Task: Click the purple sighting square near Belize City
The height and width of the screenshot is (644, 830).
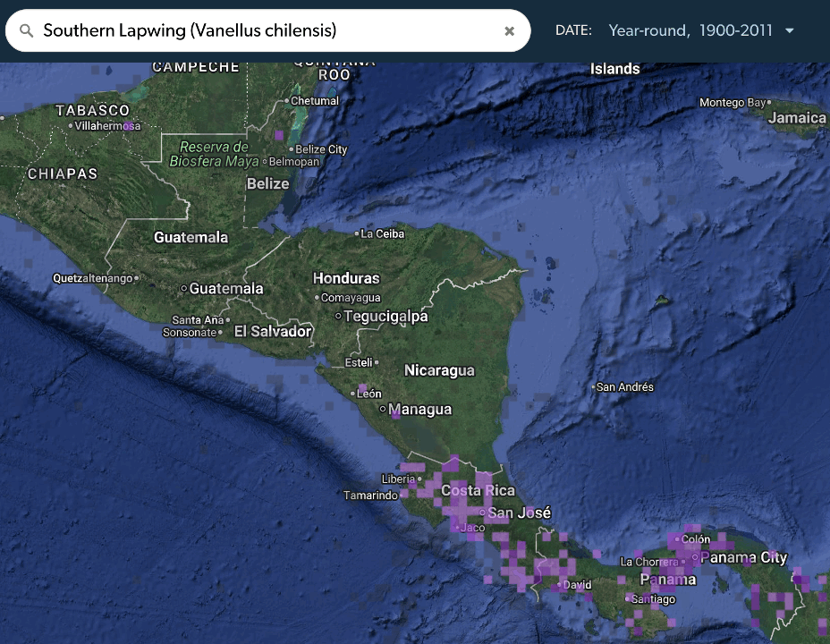Action: click(x=279, y=135)
